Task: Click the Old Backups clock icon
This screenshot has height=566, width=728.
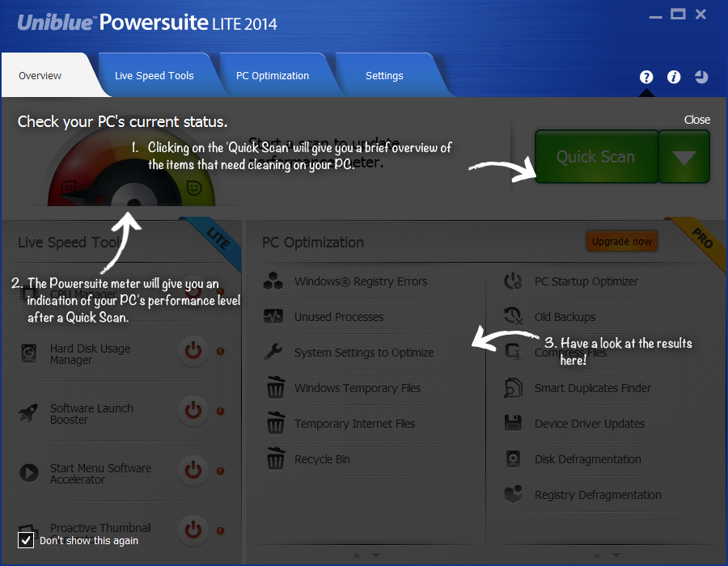Action: pyautogui.click(x=513, y=316)
